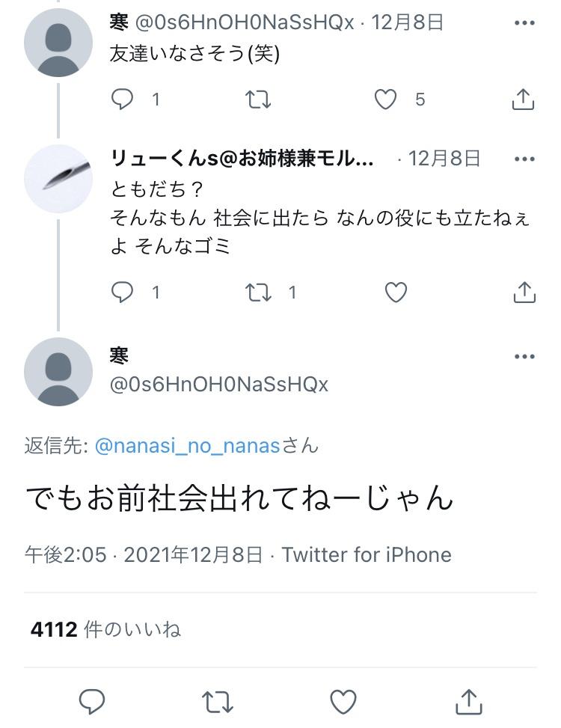Retweet the ともだち？ tweet
Viewport: 561px width, 728px height.
click(x=258, y=293)
